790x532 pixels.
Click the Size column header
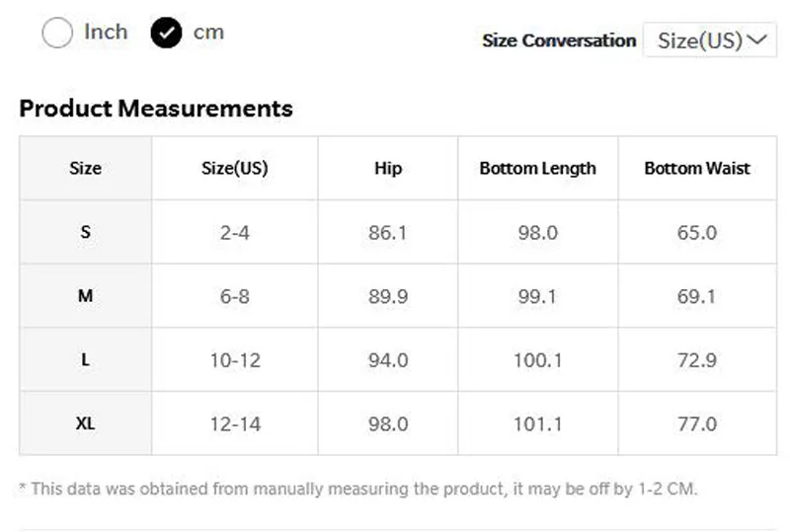coord(85,168)
